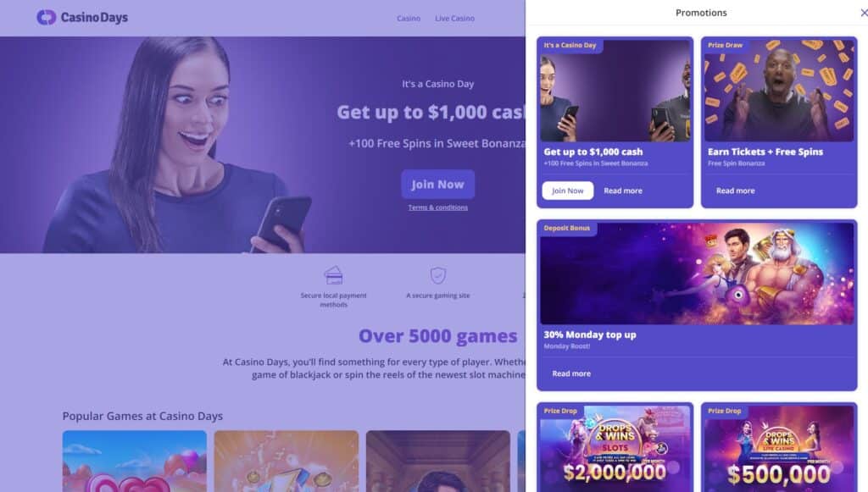Open the Prize Draw promo image

coord(779,90)
